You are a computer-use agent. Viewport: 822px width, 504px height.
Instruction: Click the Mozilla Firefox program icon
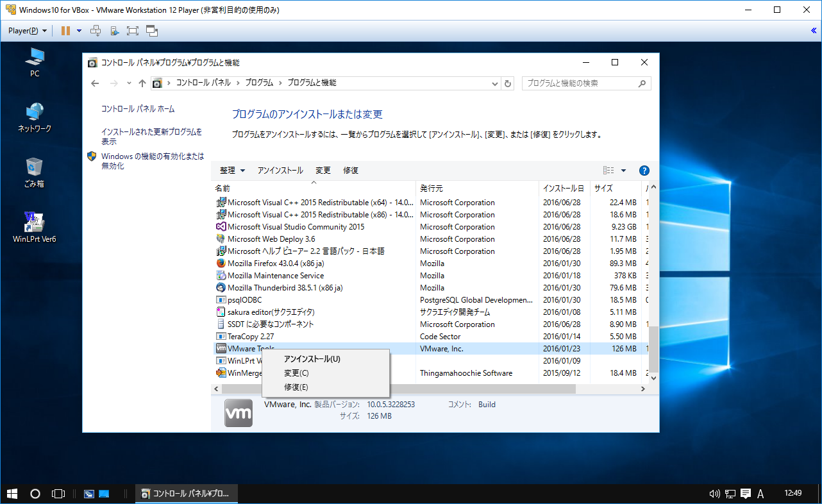pos(221,264)
